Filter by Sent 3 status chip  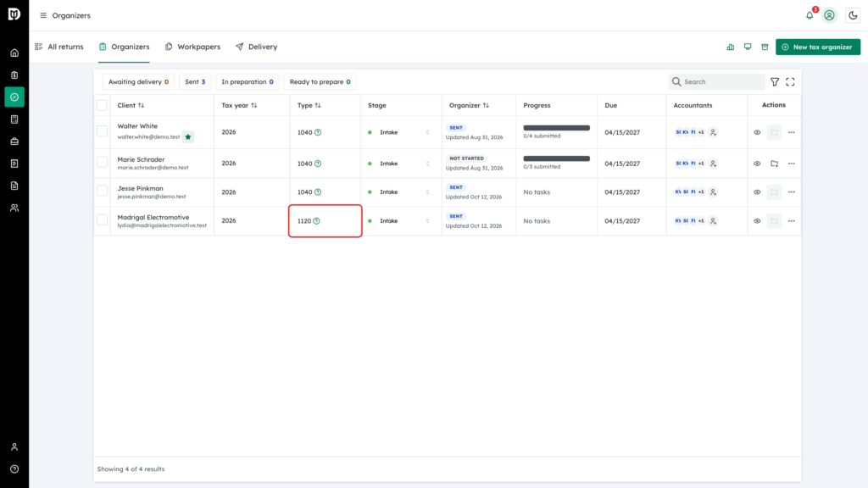pyautogui.click(x=195, y=82)
